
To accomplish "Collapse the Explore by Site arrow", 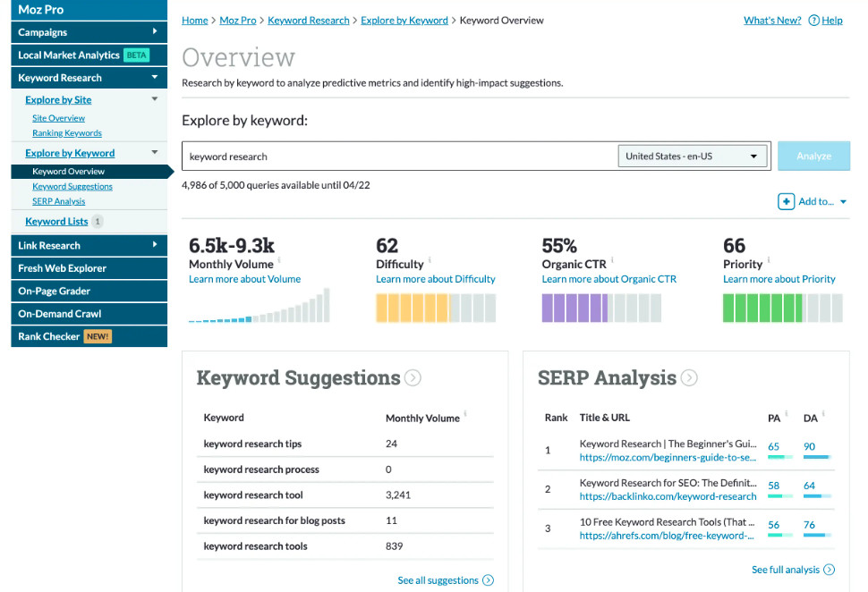I will point(155,99).
